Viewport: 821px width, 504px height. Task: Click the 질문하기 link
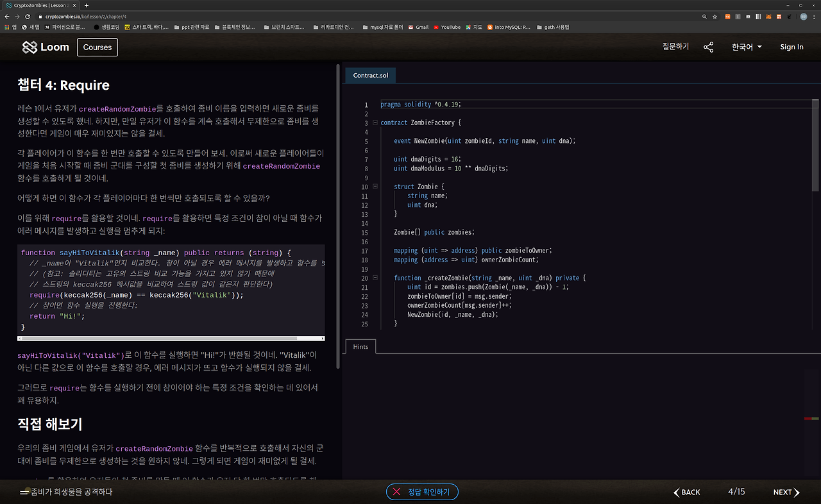tap(675, 47)
